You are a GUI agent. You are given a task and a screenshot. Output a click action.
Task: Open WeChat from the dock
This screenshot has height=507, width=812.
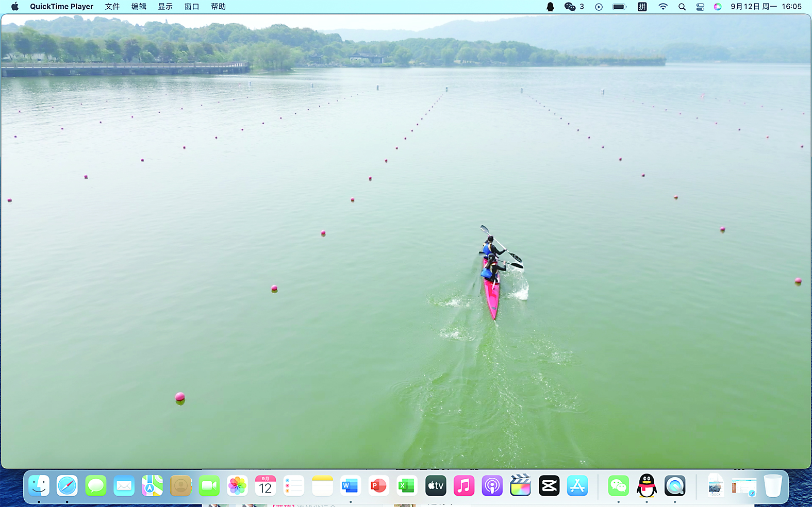point(618,485)
